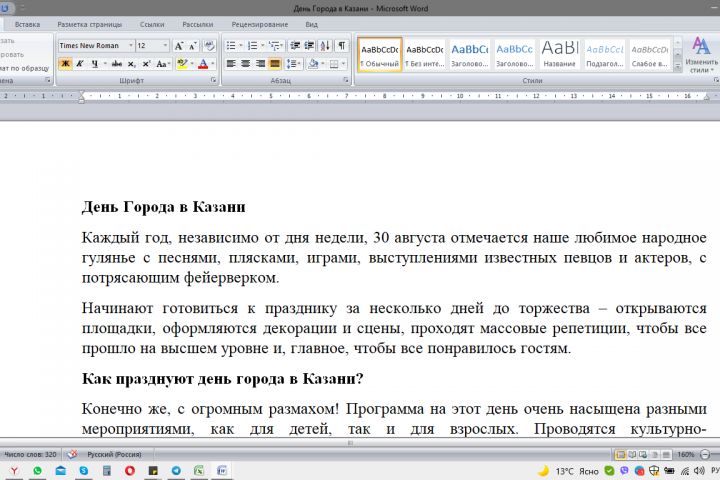The image size is (720, 480).
Task: Decrease paragraph indent
Action: (295, 45)
